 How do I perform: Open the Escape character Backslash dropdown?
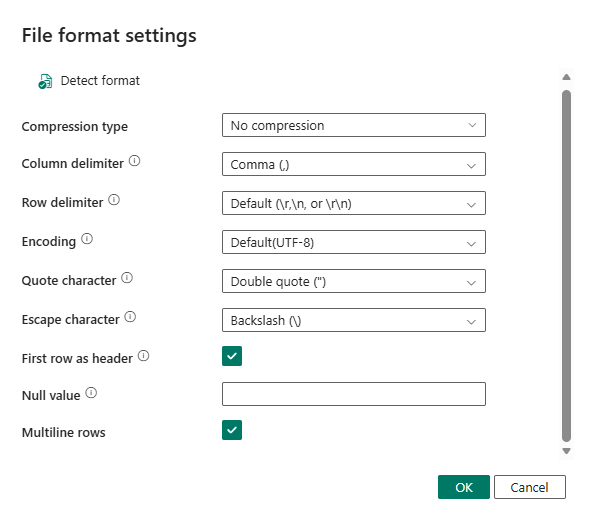(354, 320)
